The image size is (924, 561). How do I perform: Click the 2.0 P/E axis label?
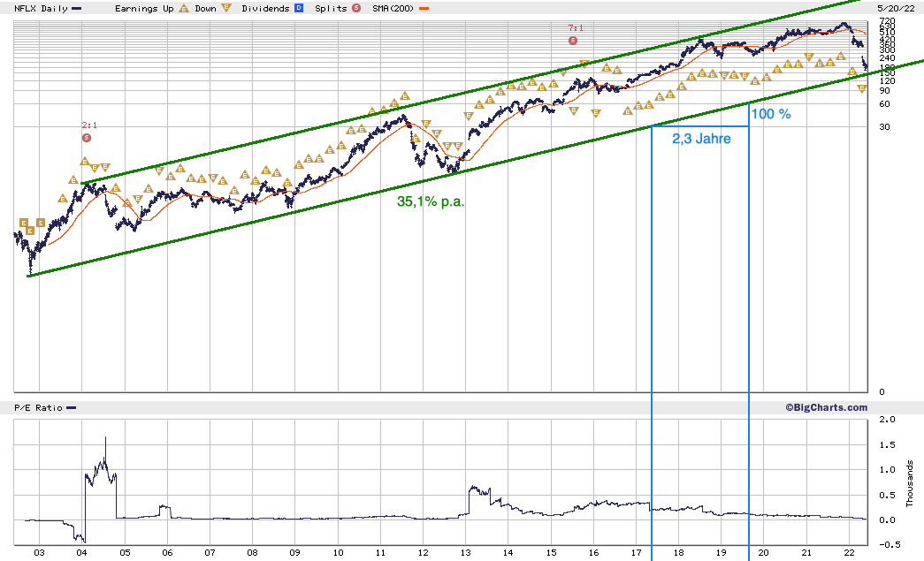coord(887,420)
